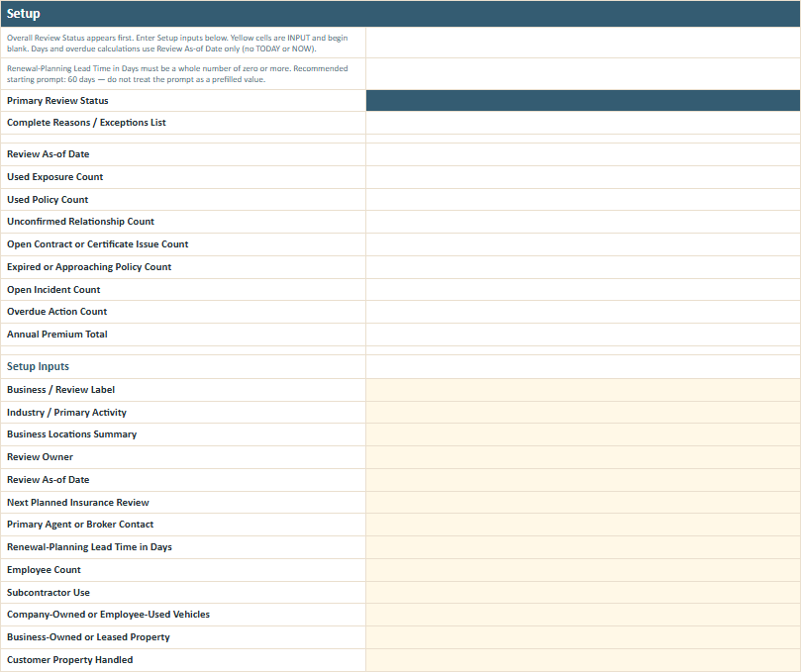Select the Company-Owned or Employee-Used Vehicles cell
The image size is (801, 672).
tap(583, 615)
